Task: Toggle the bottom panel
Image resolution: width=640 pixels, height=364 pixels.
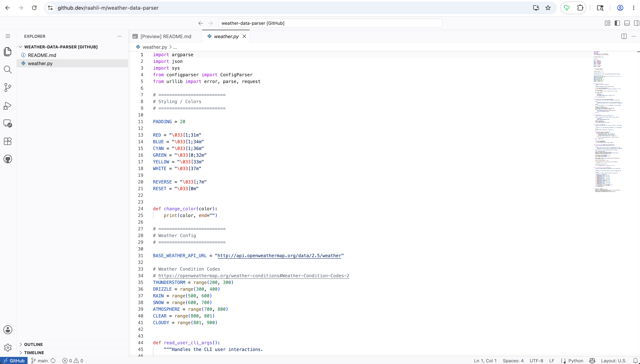Action: [627, 23]
